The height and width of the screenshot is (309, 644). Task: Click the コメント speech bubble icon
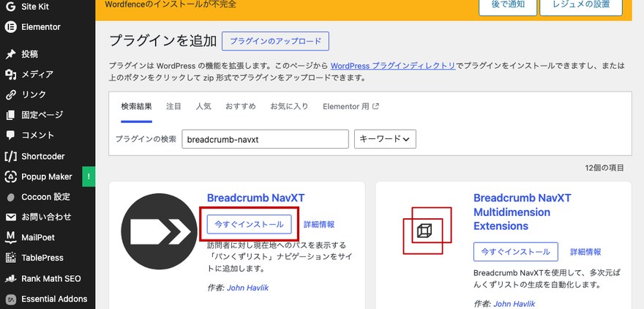(x=11, y=135)
